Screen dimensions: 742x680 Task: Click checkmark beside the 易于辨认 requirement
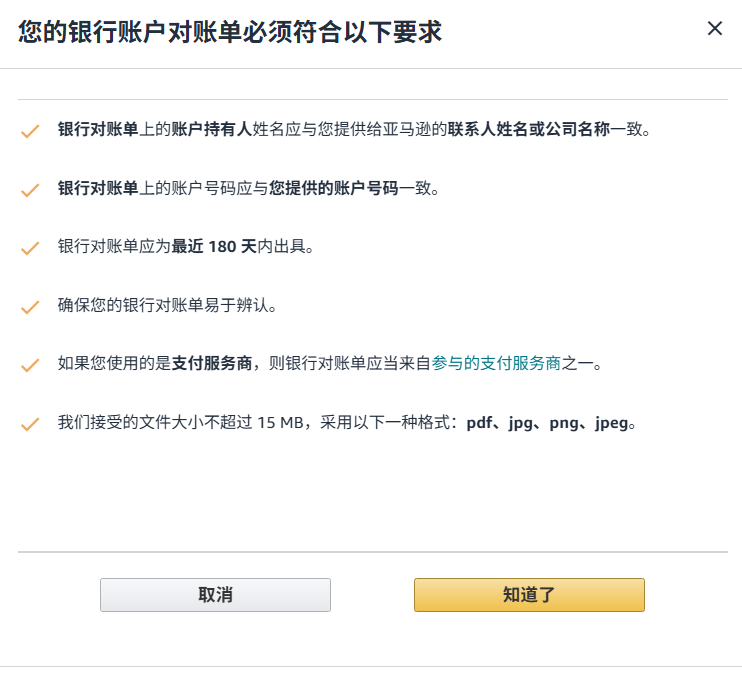(30, 307)
